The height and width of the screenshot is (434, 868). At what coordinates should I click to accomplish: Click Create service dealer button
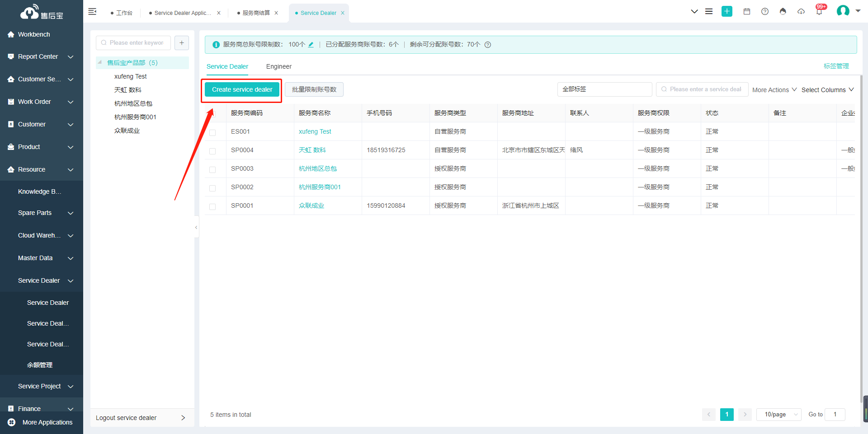tap(242, 89)
